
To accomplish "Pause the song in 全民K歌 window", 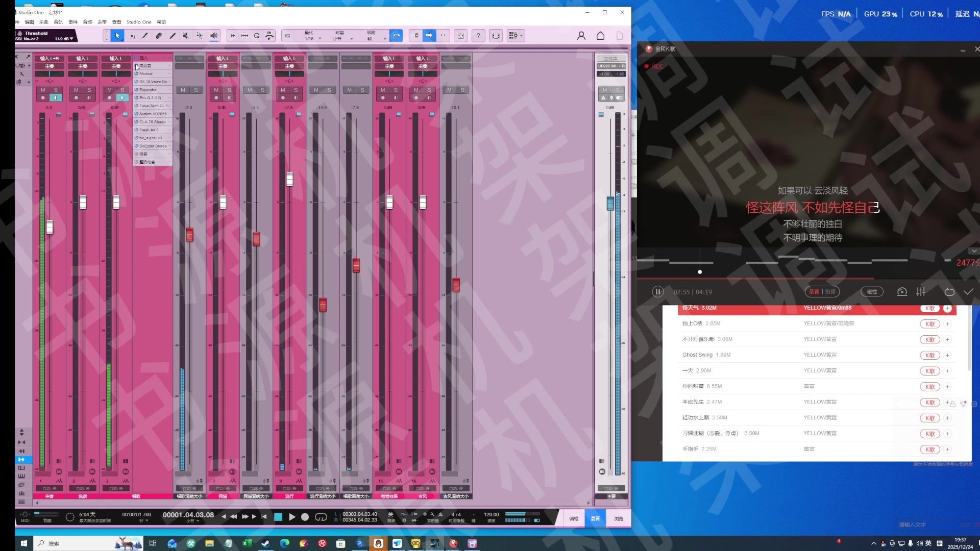I will coord(657,292).
